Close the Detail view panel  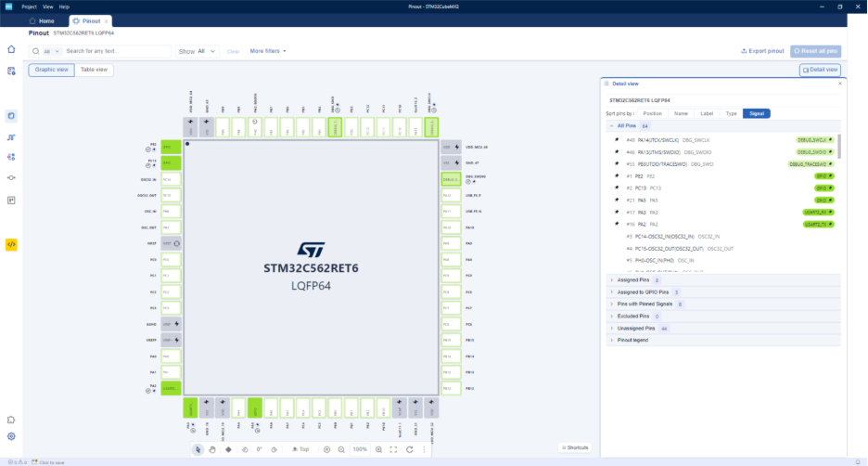pyautogui.click(x=840, y=84)
